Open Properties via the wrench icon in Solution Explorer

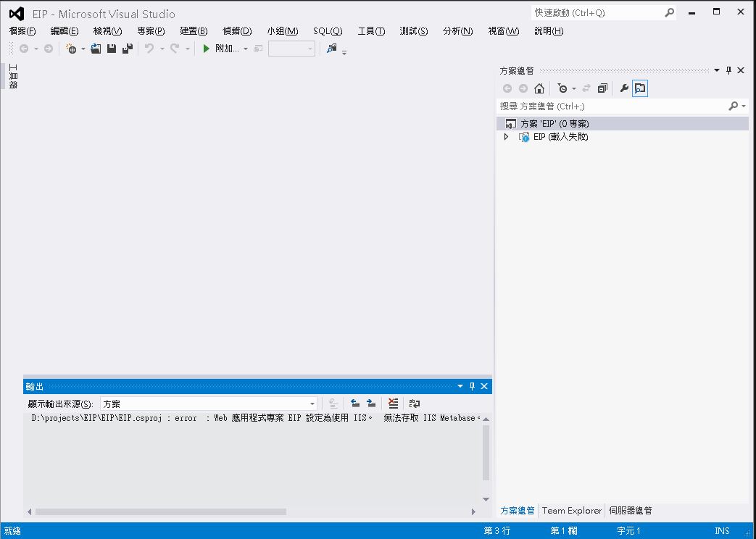(x=624, y=88)
